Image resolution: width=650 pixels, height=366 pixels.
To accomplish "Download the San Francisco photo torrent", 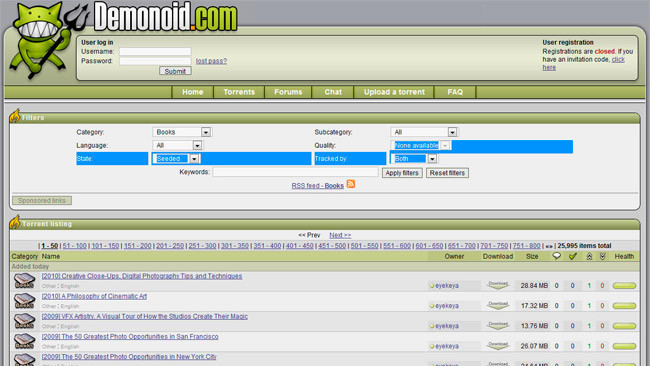I will pyautogui.click(x=498, y=346).
